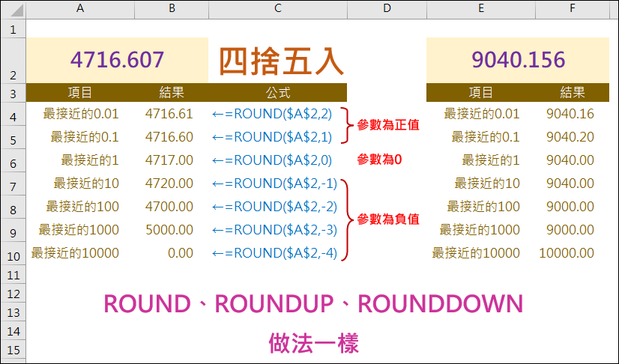This screenshot has width=619, height=364.
Task: Click the 公式 header cell
Action: (x=278, y=93)
